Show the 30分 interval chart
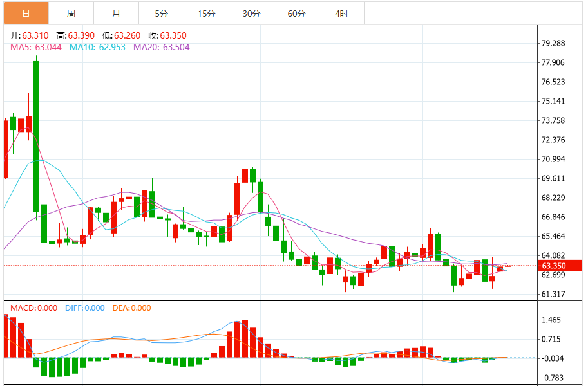This screenshot has width=588, height=386. click(x=251, y=14)
